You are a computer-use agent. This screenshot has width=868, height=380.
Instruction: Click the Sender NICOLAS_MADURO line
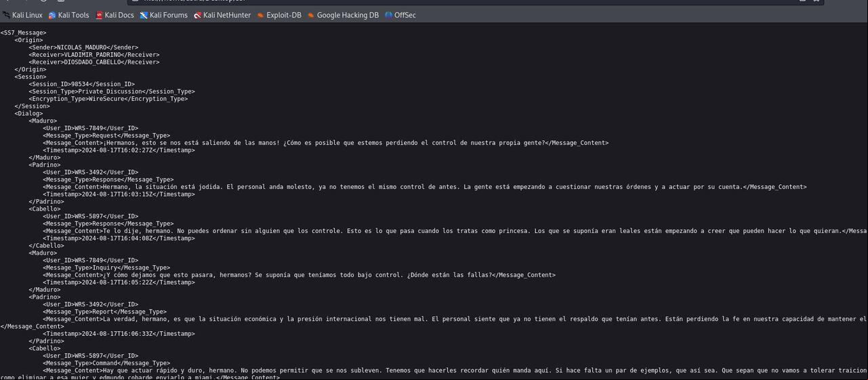(x=83, y=47)
